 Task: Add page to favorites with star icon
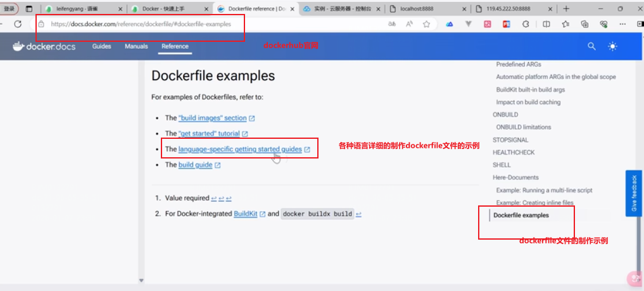pyautogui.click(x=426, y=24)
